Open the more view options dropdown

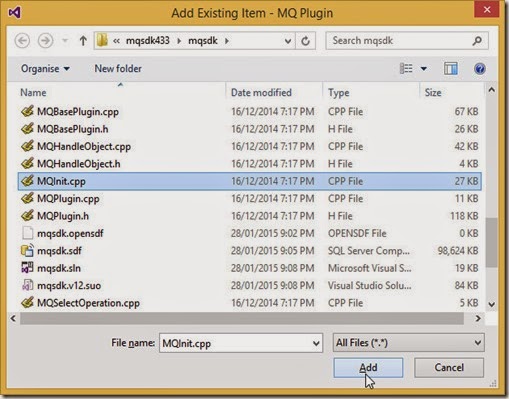point(424,69)
